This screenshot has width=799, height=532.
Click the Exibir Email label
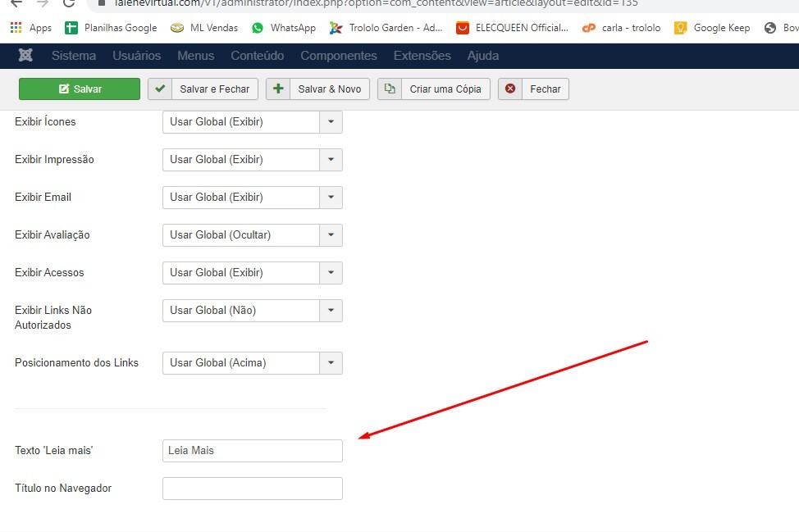click(x=43, y=197)
